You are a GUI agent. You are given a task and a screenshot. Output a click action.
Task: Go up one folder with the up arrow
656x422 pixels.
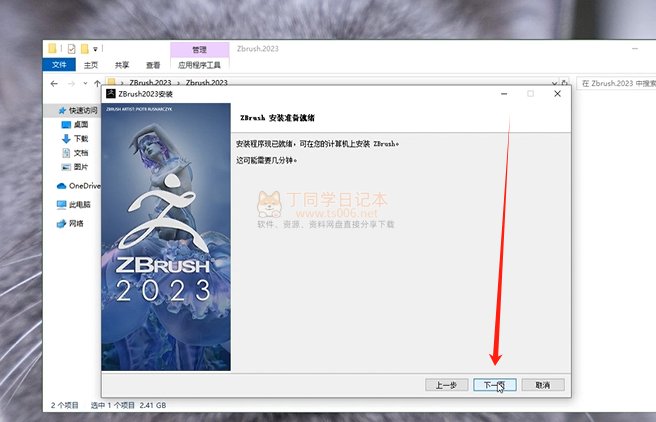[97, 83]
